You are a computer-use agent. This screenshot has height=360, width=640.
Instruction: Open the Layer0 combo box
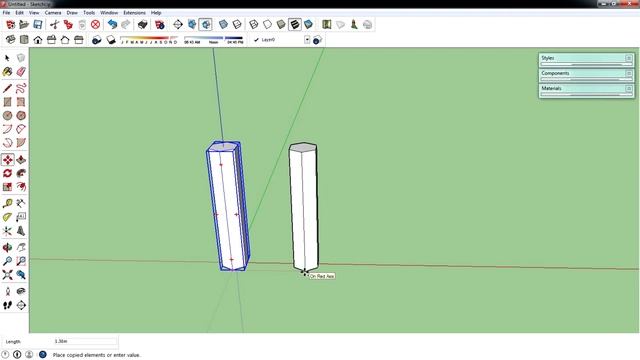[281, 40]
